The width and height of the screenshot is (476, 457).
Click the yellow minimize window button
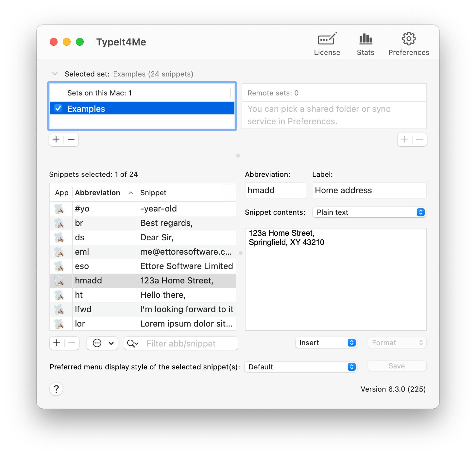point(67,42)
